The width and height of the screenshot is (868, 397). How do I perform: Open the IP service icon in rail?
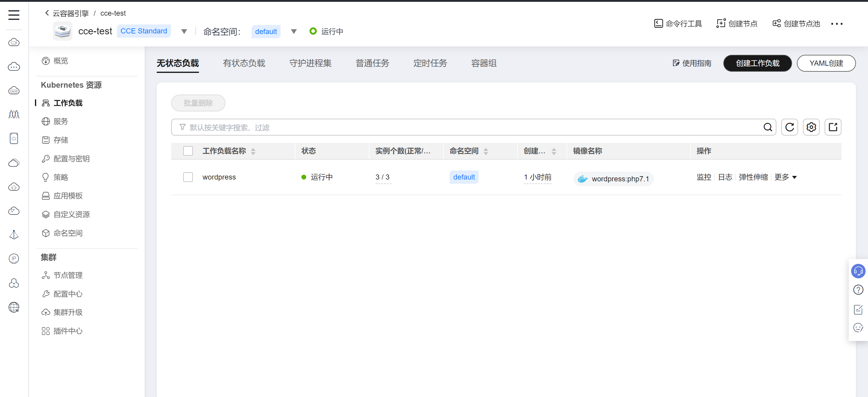point(14,259)
